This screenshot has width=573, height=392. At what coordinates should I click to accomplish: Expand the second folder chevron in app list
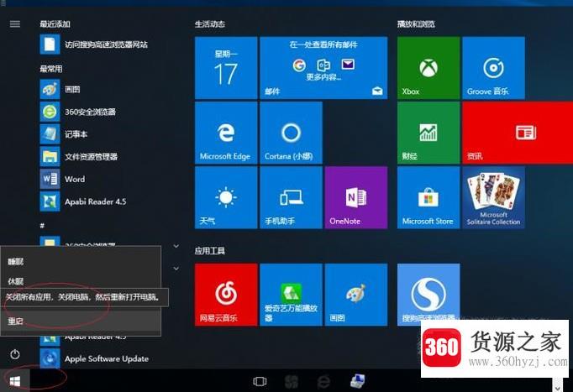176,269
